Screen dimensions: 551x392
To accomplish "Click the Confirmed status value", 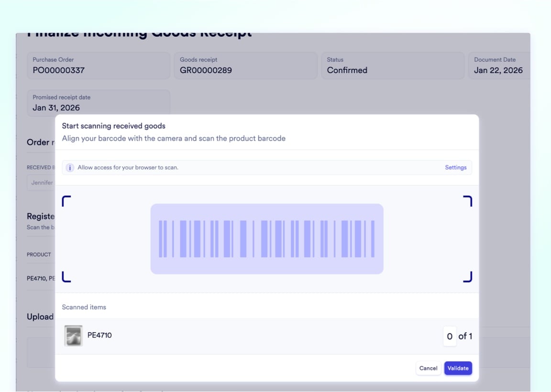I will point(347,70).
